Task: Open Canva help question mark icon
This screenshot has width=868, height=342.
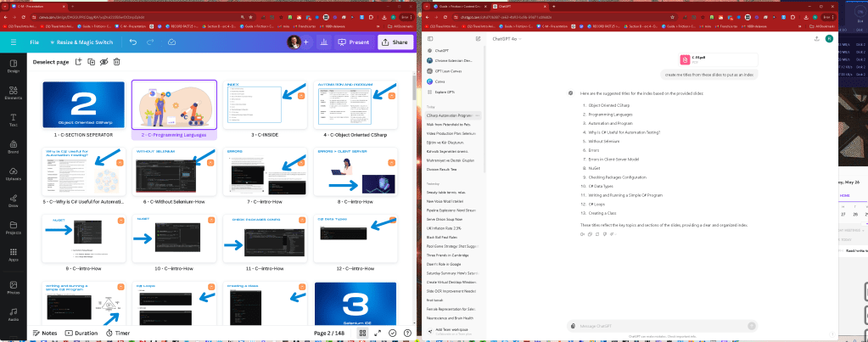Action: [x=407, y=334]
